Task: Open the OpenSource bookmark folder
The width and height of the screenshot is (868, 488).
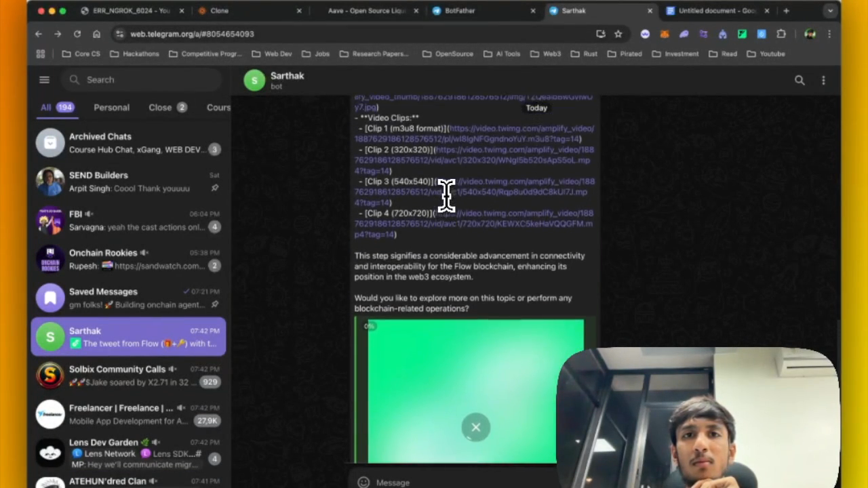Action: [448, 54]
